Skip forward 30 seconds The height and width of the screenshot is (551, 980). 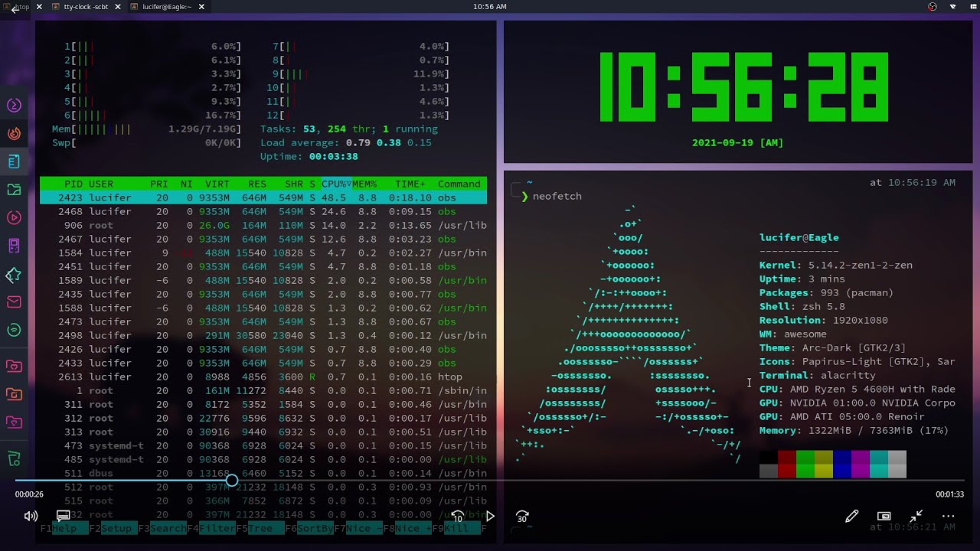click(522, 517)
